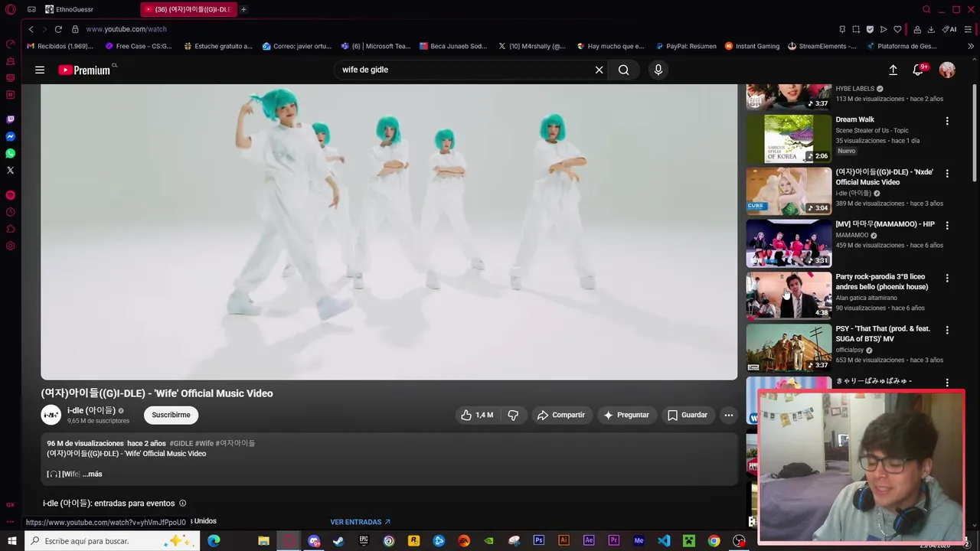
Task: Open Messenger in the Opera GX sidebar
Action: [x=10, y=136]
